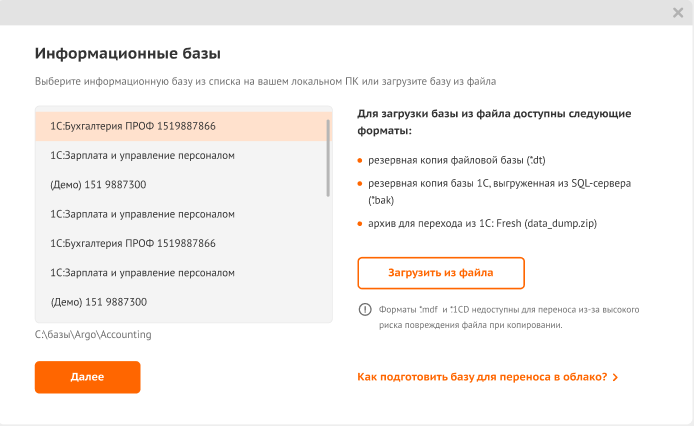Click the Информационные базы heading

127,54
